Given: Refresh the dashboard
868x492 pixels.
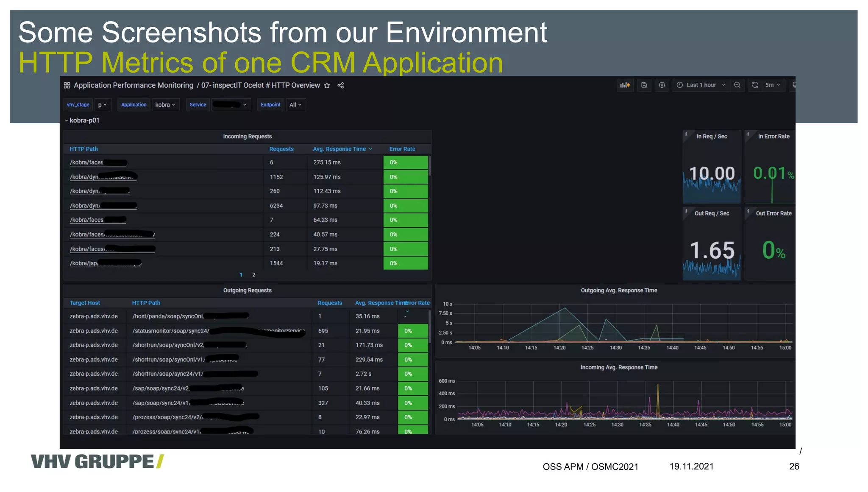Looking at the screenshot, I should pos(755,85).
